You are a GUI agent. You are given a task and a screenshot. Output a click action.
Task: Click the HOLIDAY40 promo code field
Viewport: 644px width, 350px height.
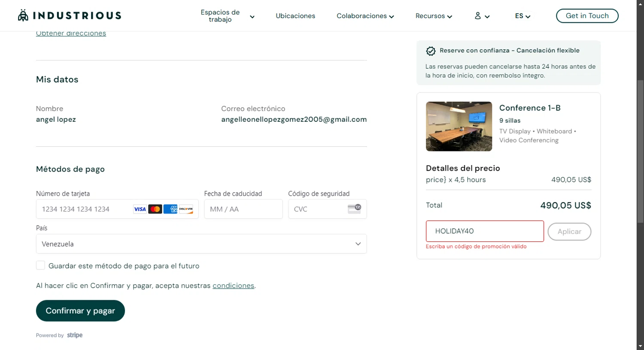(485, 231)
